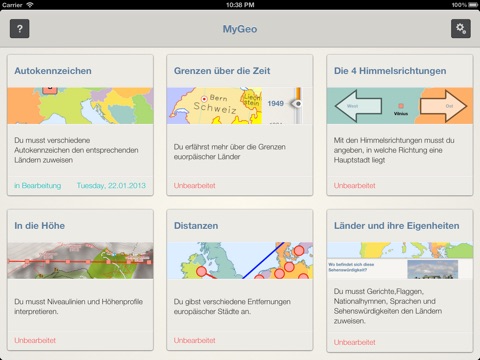Click the 'in Bearbeitung' status label
The image size is (480, 360).
38,186
